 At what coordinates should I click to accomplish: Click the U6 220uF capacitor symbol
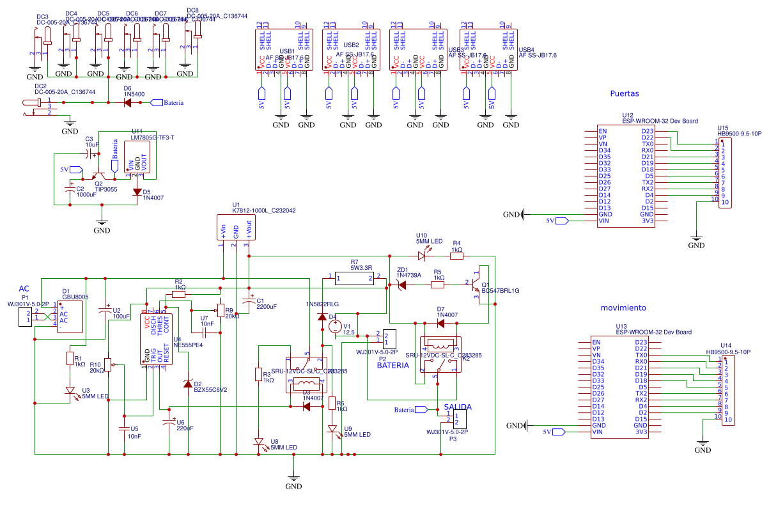pyautogui.click(x=169, y=421)
